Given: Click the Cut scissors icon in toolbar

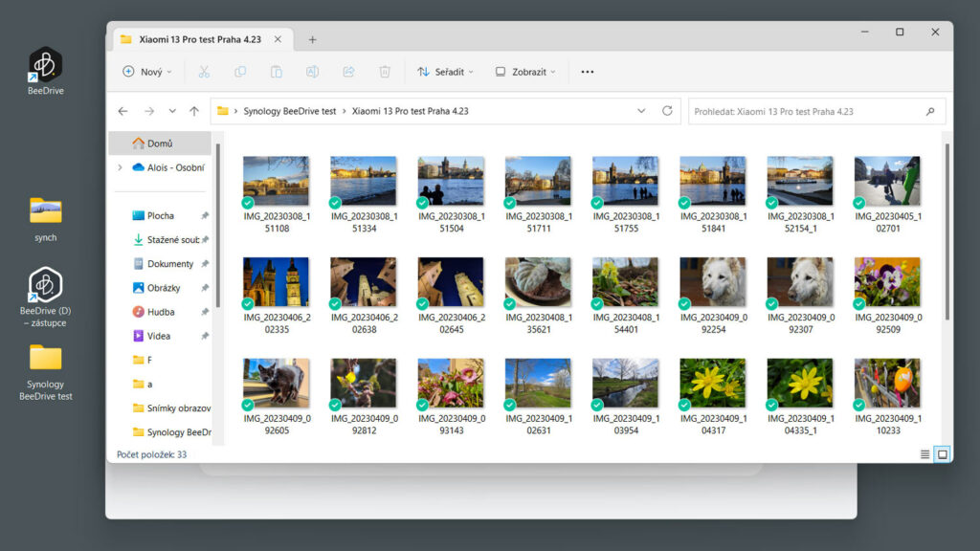Looking at the screenshot, I should tap(204, 72).
